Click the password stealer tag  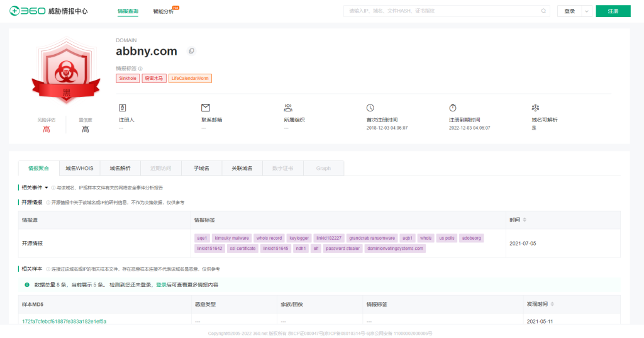(343, 249)
